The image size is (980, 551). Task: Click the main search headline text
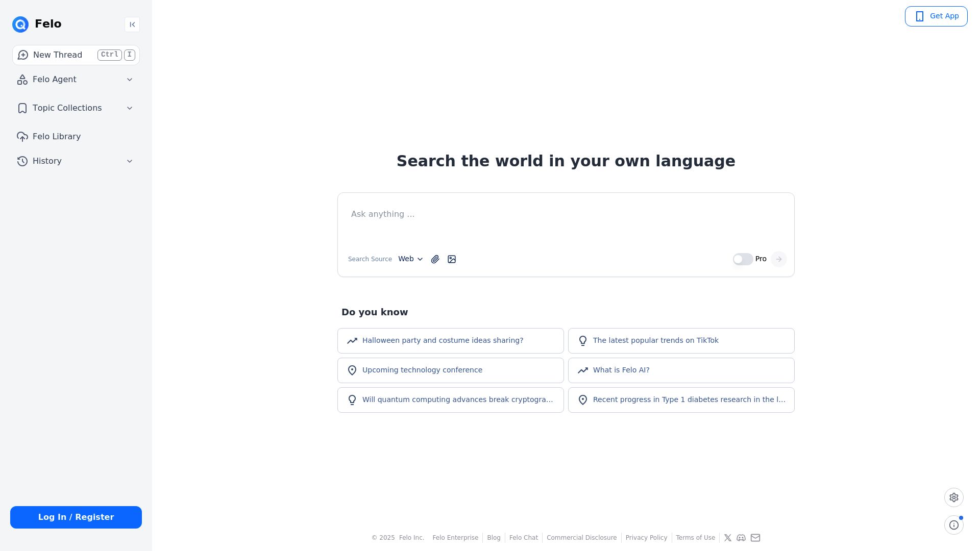click(566, 161)
